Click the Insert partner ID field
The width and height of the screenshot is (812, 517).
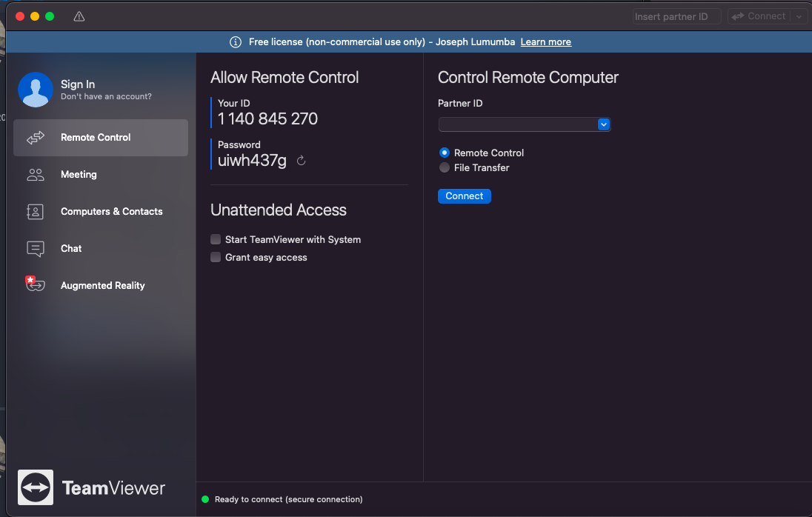coord(676,16)
